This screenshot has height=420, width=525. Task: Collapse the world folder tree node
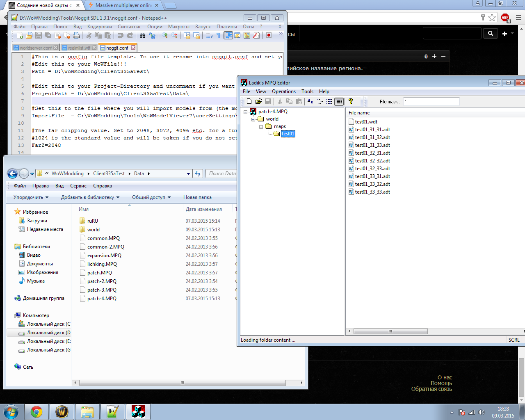[x=253, y=119]
